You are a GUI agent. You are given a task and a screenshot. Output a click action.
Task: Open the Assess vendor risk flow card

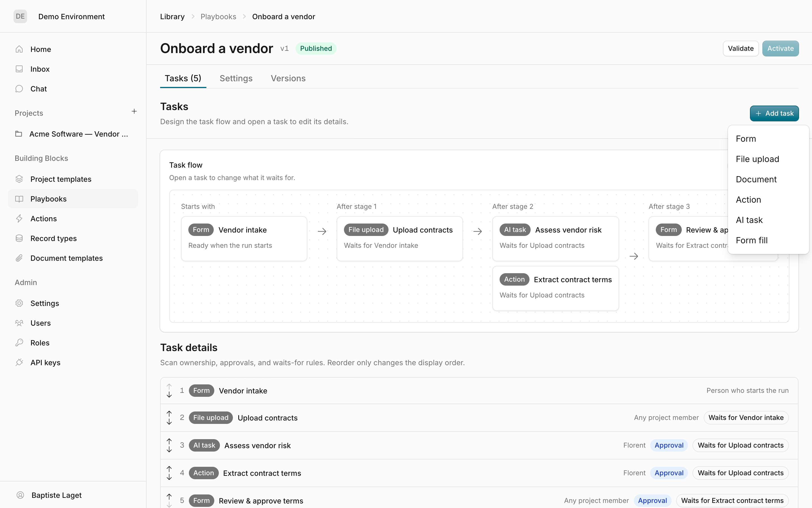pyautogui.click(x=555, y=238)
